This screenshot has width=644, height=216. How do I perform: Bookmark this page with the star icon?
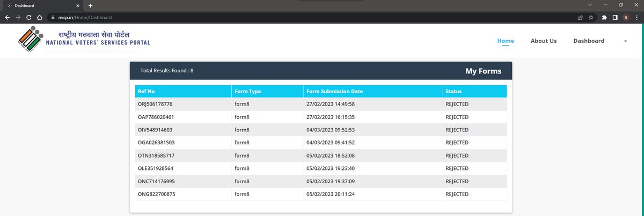(591, 17)
